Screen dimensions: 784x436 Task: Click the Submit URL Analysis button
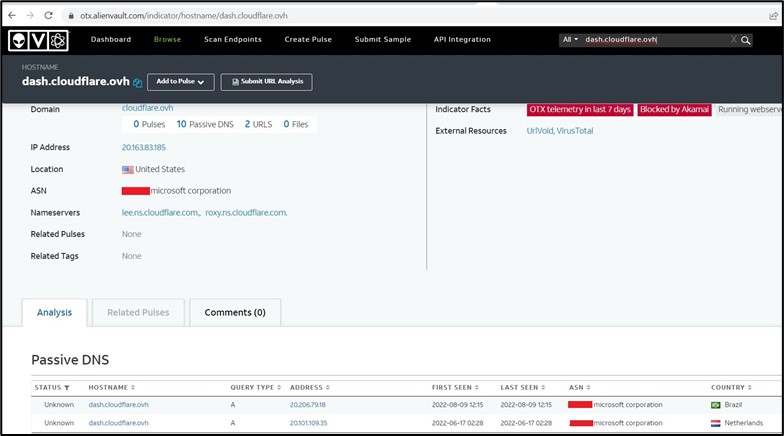tap(266, 82)
